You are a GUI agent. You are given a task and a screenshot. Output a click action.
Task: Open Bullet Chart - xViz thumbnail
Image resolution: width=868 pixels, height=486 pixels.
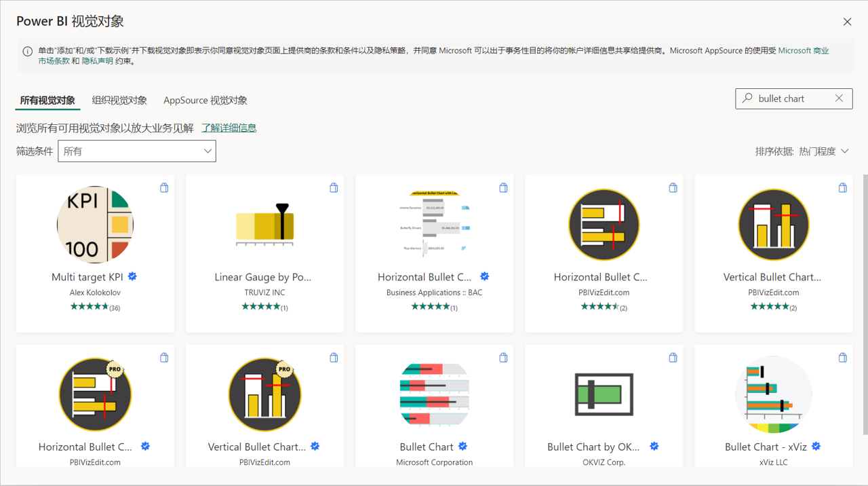[x=774, y=394]
